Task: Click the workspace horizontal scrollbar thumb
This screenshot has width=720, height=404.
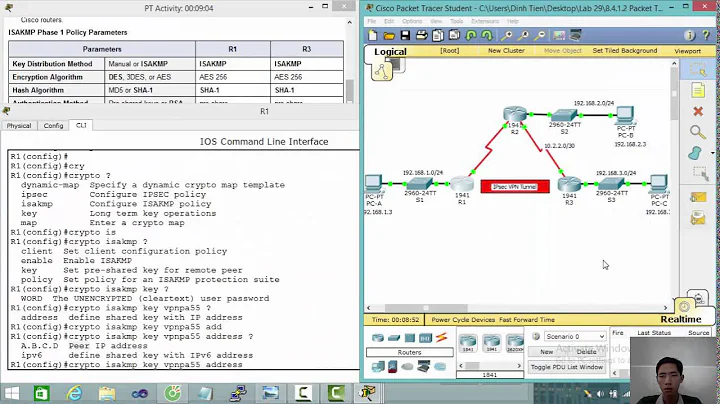Action: pyautogui.click(x=426, y=308)
